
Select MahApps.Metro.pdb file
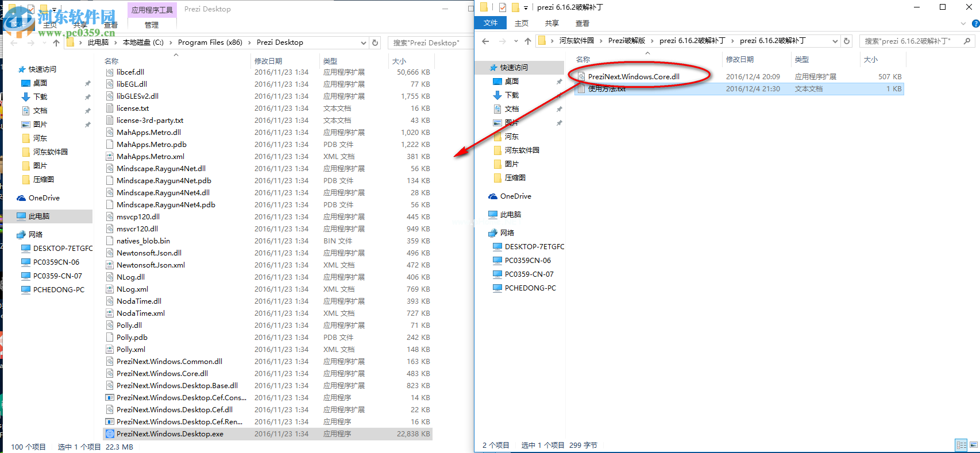tap(151, 144)
